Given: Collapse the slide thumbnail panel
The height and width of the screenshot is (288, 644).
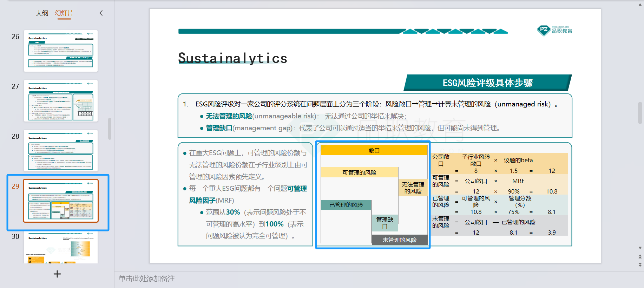Looking at the screenshot, I should click(x=101, y=13).
